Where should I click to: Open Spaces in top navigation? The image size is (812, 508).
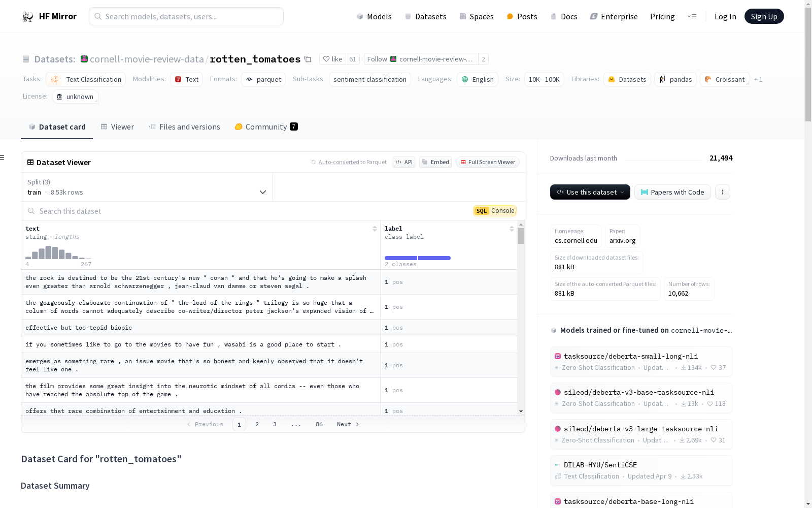pyautogui.click(x=476, y=16)
